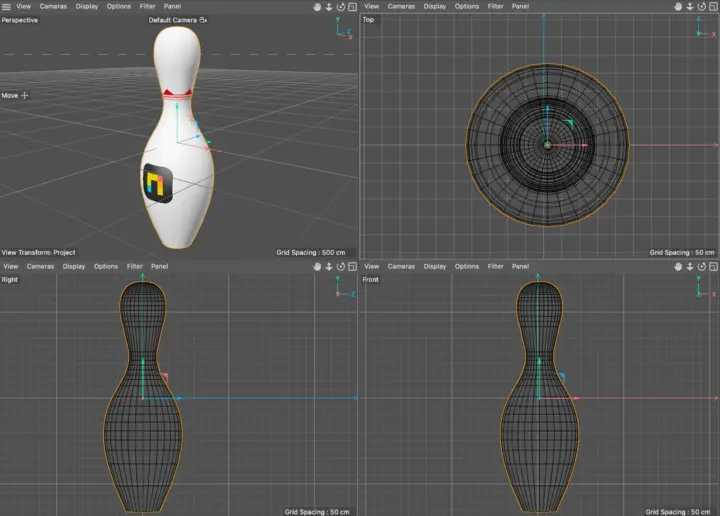Click blue Z-axis arrow handle in Right viewport
The height and width of the screenshot is (516, 720).
[x=180, y=398]
